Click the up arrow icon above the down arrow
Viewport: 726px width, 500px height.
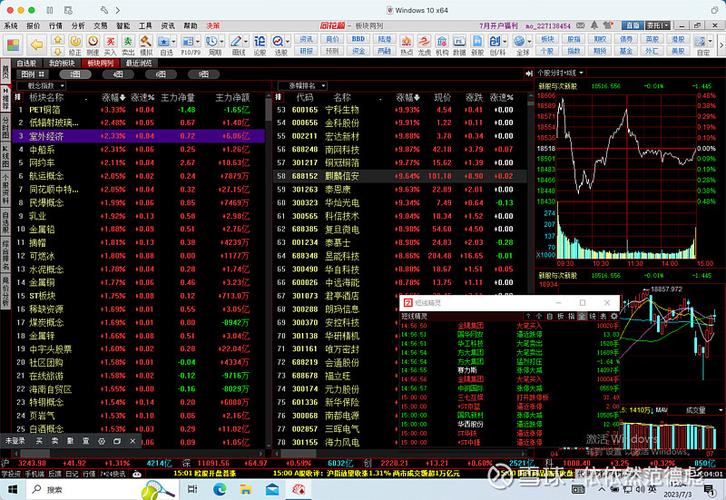click(x=57, y=40)
